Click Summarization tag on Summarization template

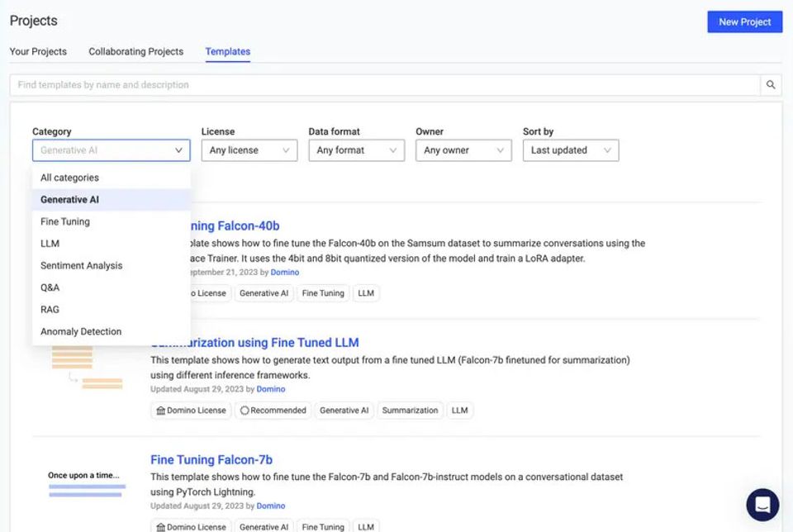[411, 410]
